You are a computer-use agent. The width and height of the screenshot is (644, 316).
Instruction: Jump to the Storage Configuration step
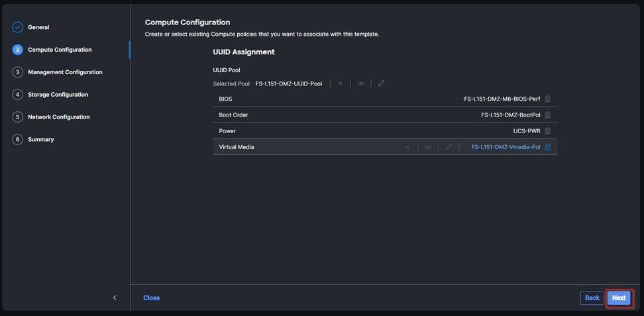(x=58, y=95)
